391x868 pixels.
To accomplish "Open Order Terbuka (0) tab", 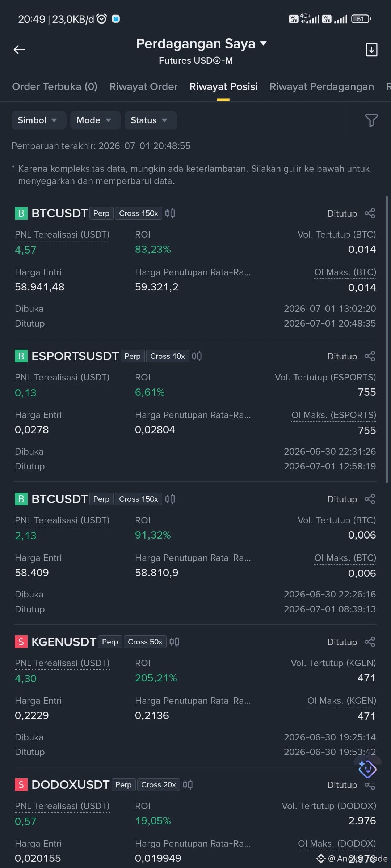I will coord(55,87).
